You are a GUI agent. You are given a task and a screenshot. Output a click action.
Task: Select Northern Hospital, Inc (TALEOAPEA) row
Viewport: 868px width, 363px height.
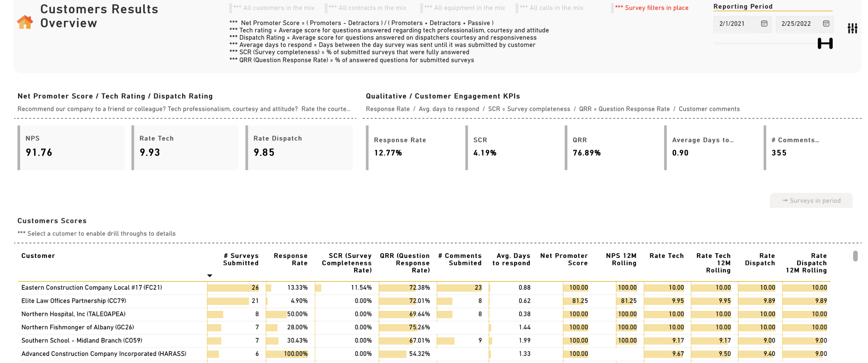point(424,314)
